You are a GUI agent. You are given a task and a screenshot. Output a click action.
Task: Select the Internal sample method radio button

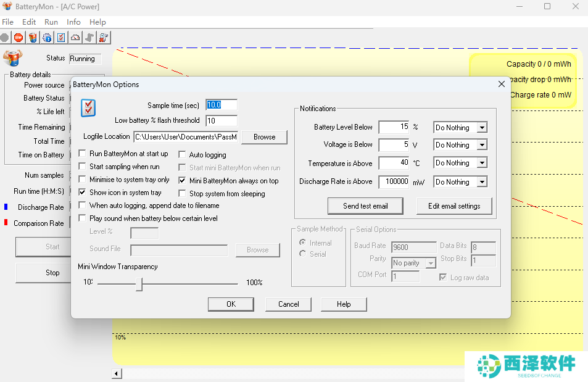click(x=302, y=243)
